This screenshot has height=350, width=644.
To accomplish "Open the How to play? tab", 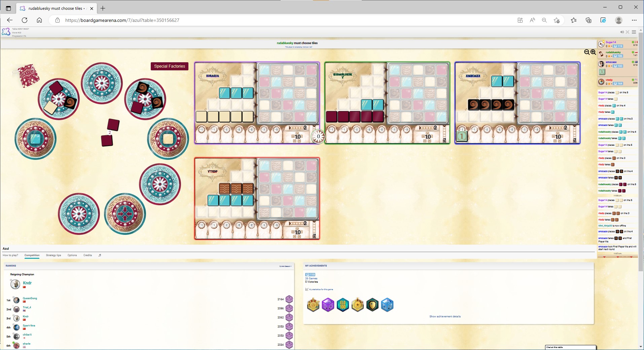I will (10, 255).
